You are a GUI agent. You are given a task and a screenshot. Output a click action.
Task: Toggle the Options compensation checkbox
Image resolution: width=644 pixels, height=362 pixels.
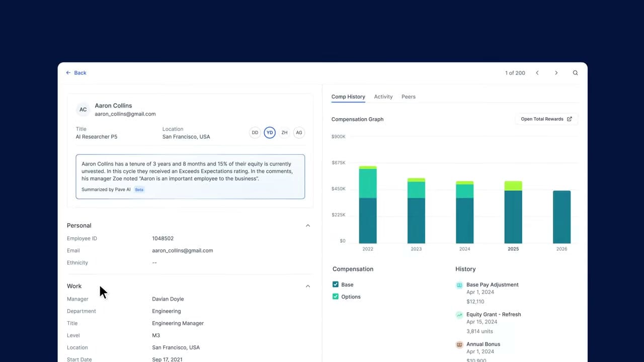pos(336,297)
